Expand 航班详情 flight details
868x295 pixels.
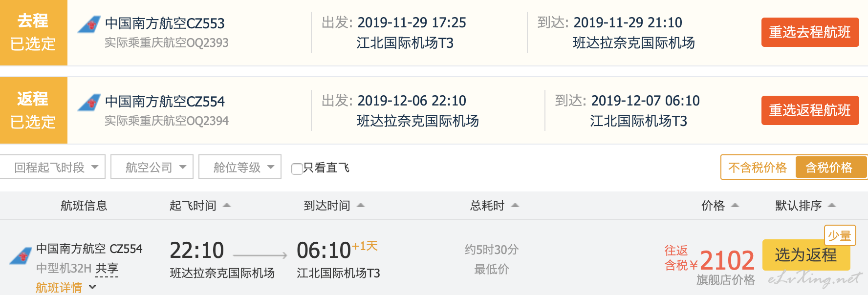point(65,288)
